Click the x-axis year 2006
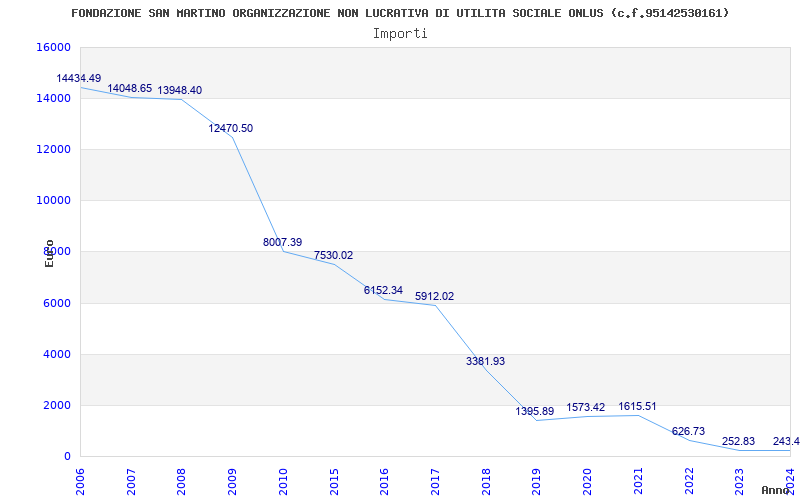Viewport: 800px width, 500px height. coord(80,482)
